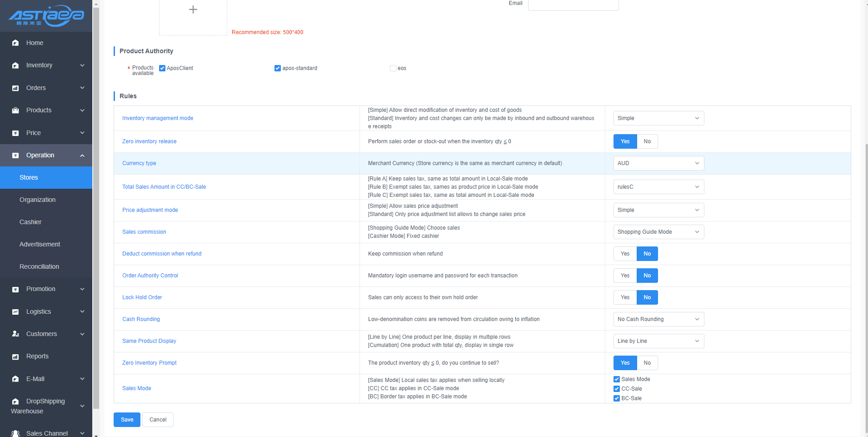Open Organization in the sidebar
The image size is (868, 437).
[37, 200]
